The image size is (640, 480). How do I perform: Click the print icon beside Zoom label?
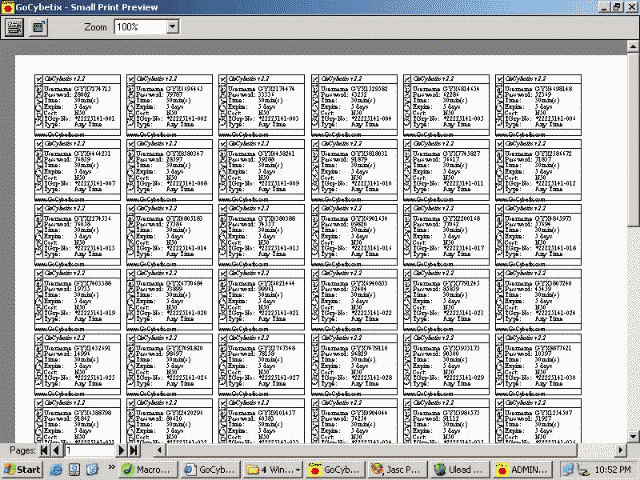38,27
